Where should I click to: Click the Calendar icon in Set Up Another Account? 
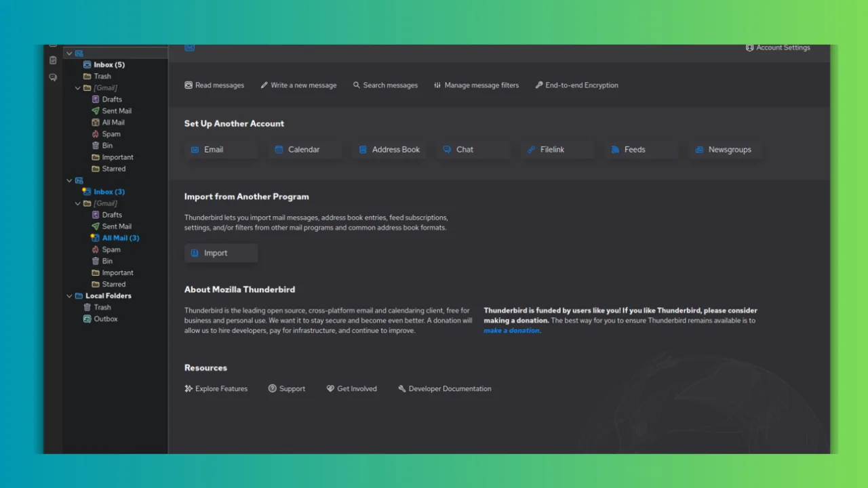tap(279, 150)
